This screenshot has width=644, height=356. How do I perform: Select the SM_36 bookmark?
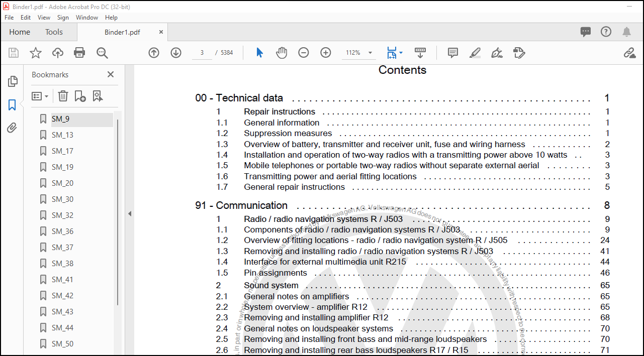[62, 231]
